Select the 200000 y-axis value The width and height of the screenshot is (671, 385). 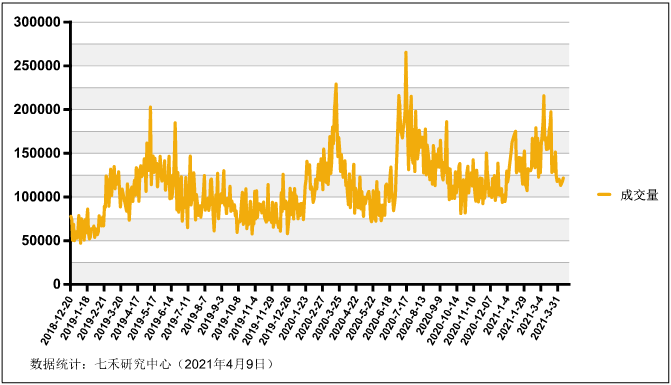point(37,110)
